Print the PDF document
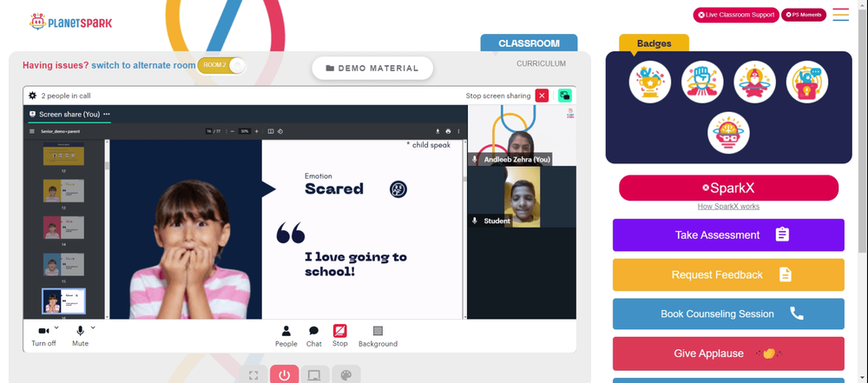The width and height of the screenshot is (868, 383). point(448,131)
